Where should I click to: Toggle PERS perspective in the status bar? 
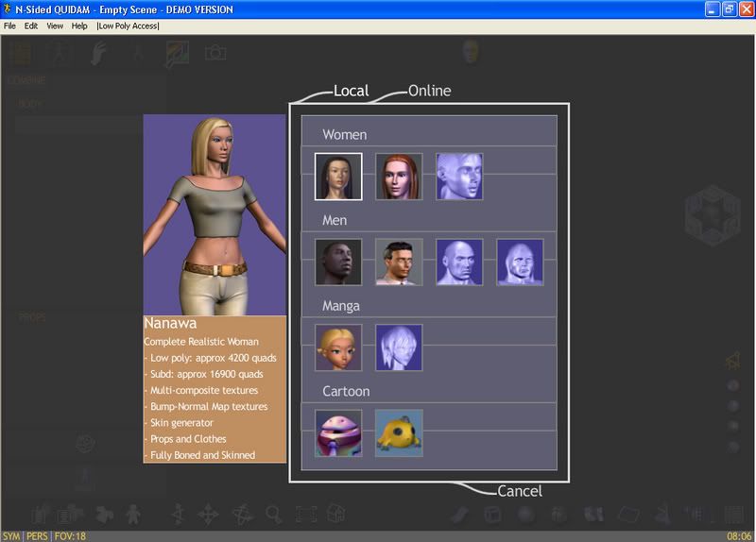37,536
